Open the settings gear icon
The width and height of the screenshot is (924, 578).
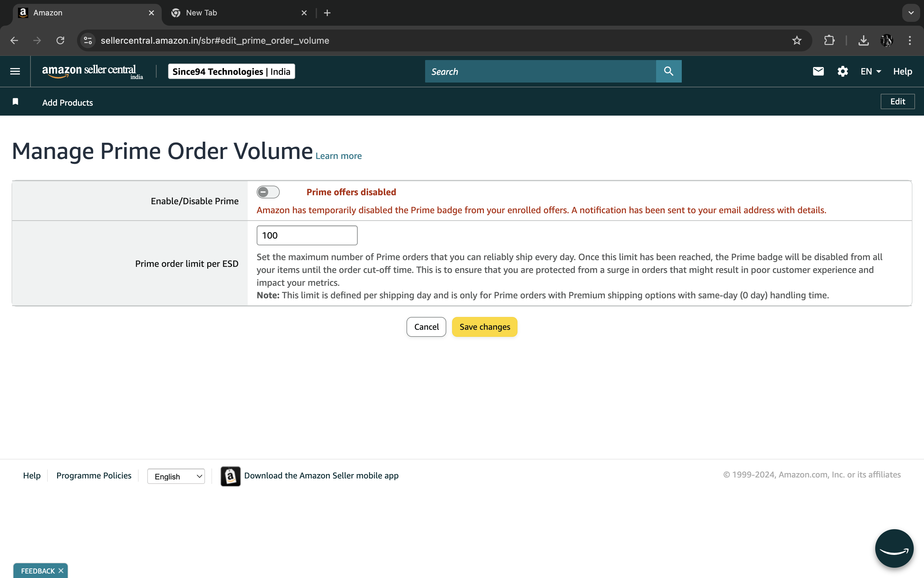pos(842,71)
